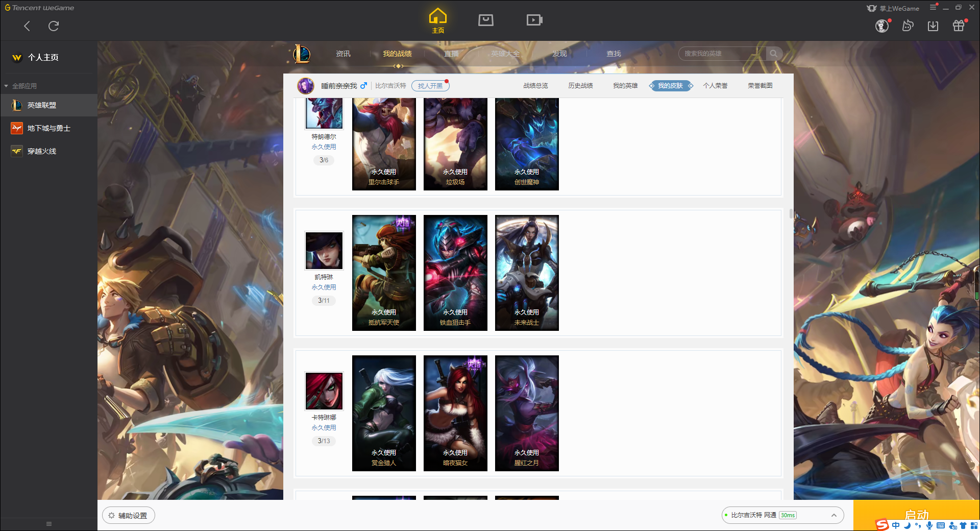Click the 3/13 skin count badge
The height and width of the screenshot is (531, 980).
[x=324, y=441]
